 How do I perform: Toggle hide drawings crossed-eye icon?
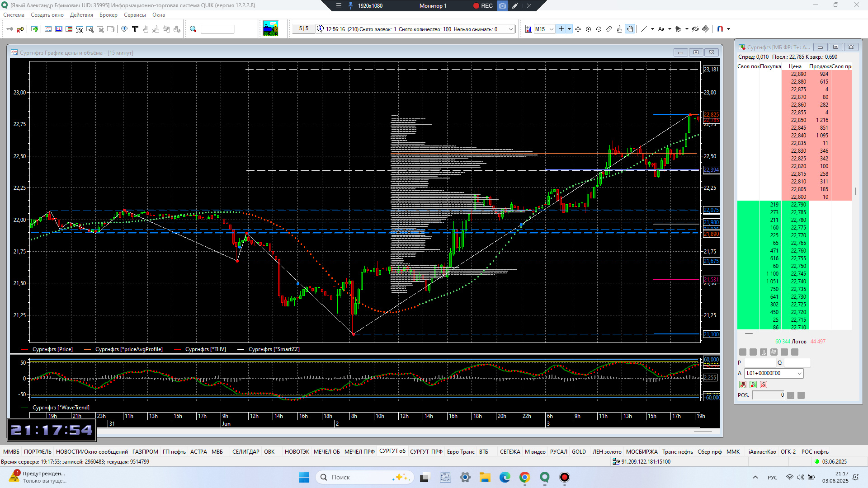695,29
